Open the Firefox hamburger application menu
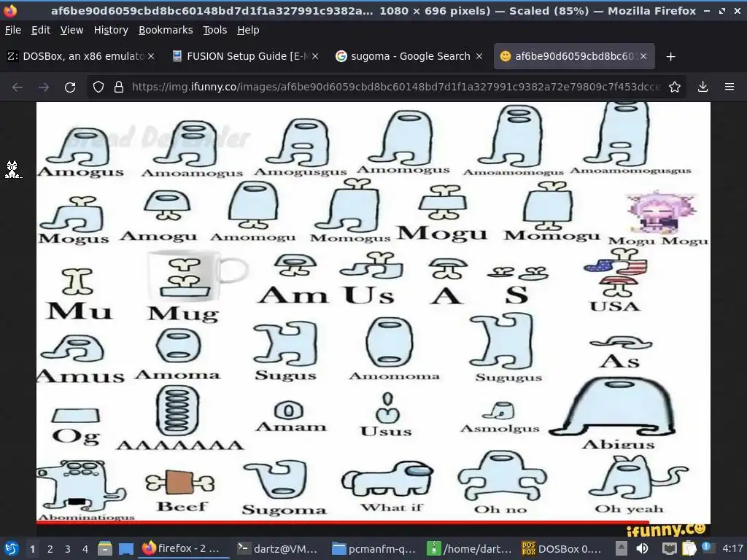 tap(729, 87)
